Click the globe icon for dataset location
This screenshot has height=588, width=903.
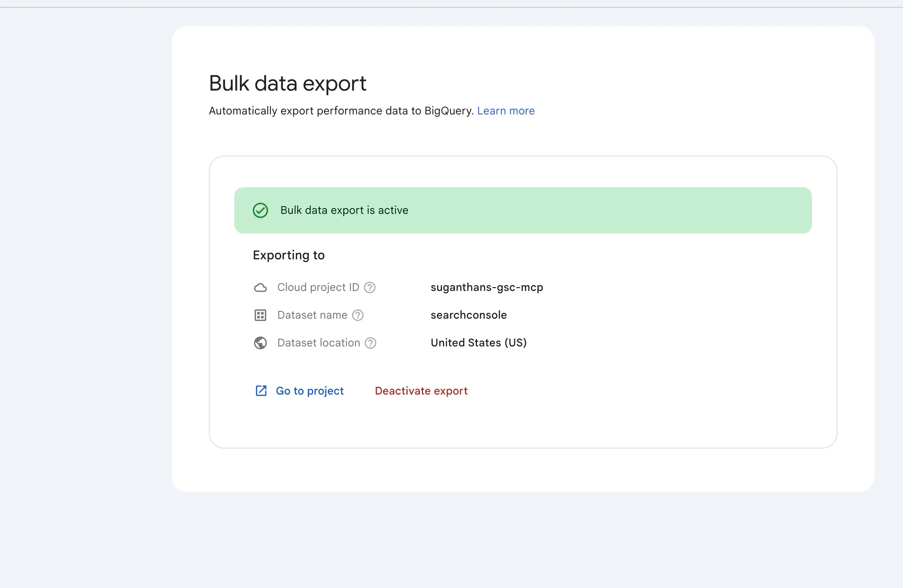tap(260, 343)
